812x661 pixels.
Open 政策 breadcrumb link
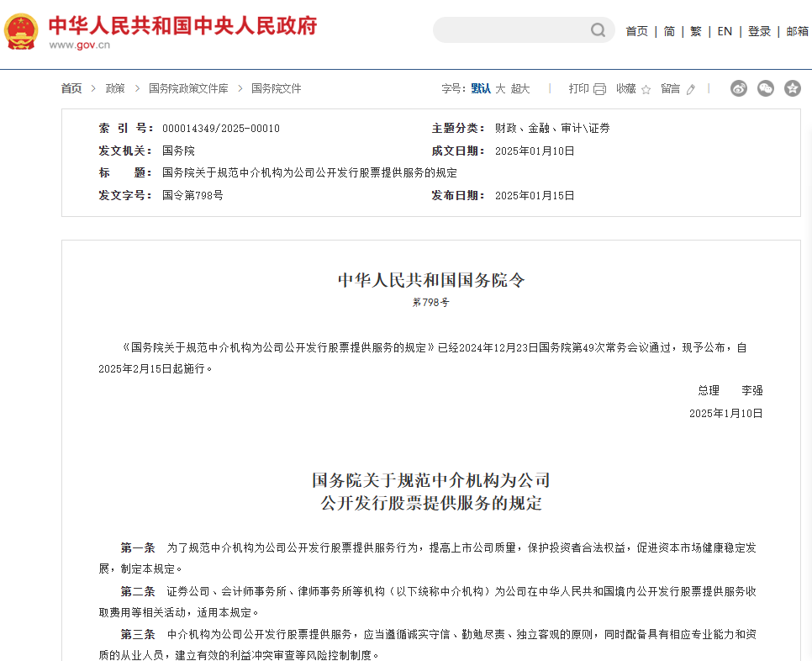point(115,88)
